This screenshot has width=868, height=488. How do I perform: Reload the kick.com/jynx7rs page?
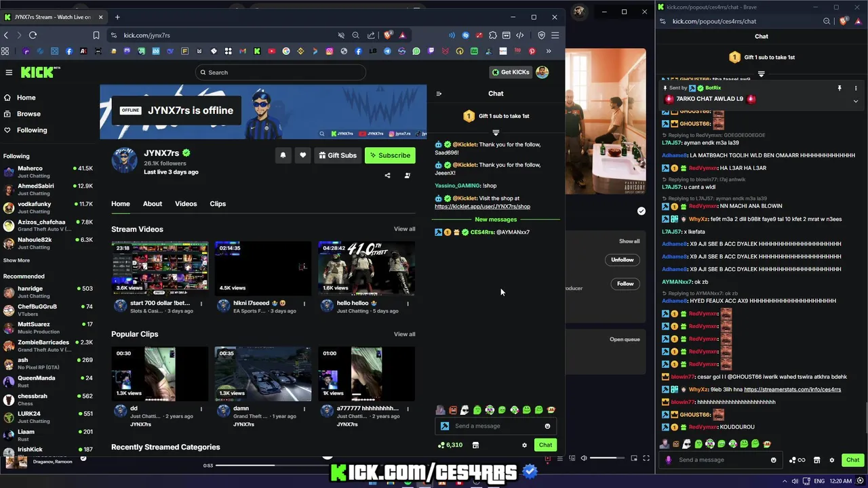33,35
